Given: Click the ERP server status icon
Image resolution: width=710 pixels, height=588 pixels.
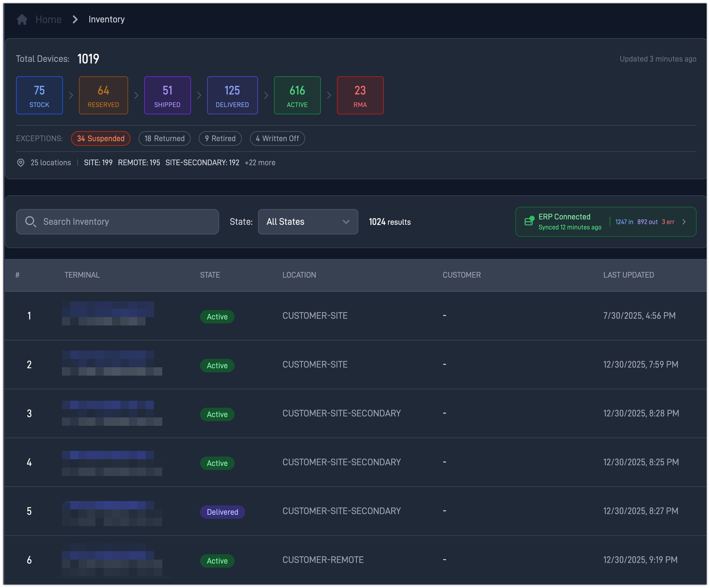Looking at the screenshot, I should coord(529,221).
